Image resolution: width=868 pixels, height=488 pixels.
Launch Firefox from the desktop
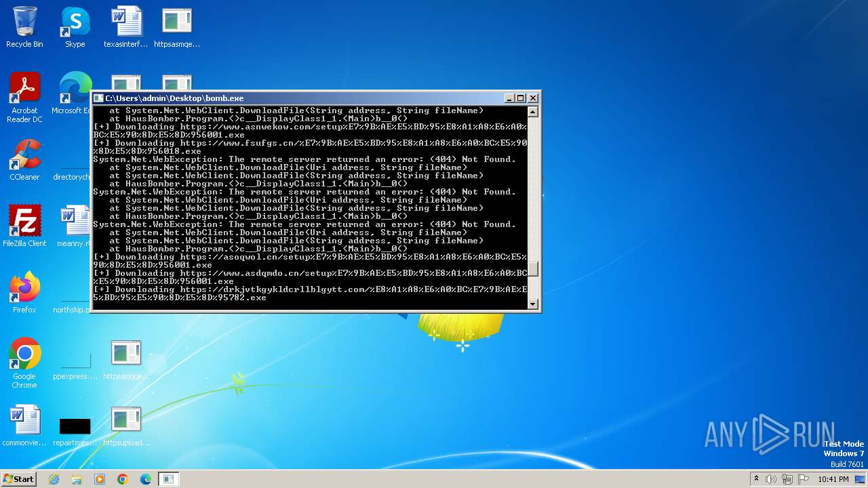tap(24, 293)
